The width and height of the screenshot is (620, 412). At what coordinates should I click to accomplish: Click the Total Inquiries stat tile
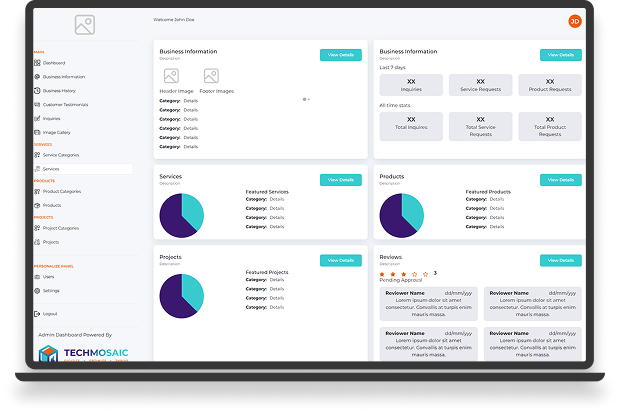tap(411, 127)
